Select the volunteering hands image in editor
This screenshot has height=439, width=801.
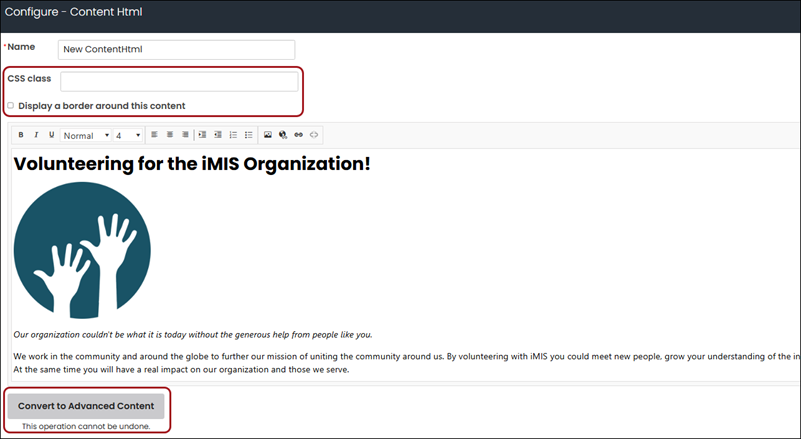click(82, 250)
